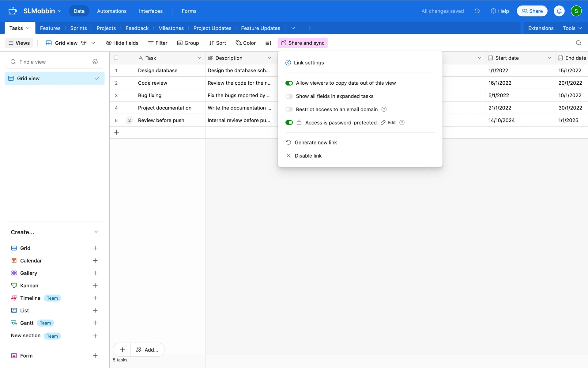
Task: Click Generate new link
Action: pos(315,143)
